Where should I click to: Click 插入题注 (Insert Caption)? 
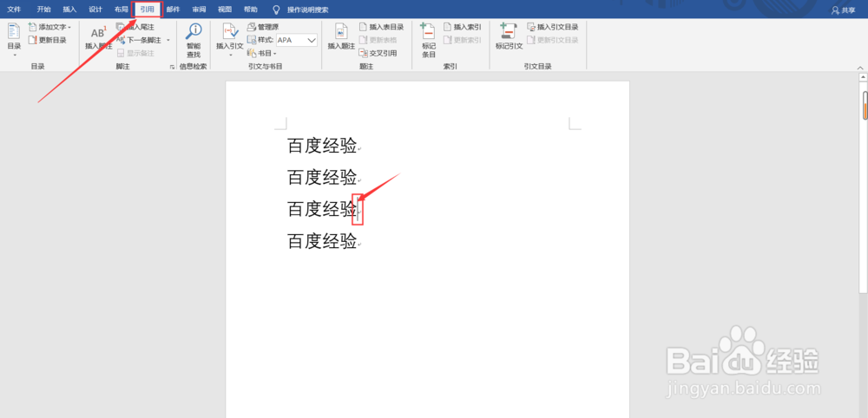click(341, 37)
